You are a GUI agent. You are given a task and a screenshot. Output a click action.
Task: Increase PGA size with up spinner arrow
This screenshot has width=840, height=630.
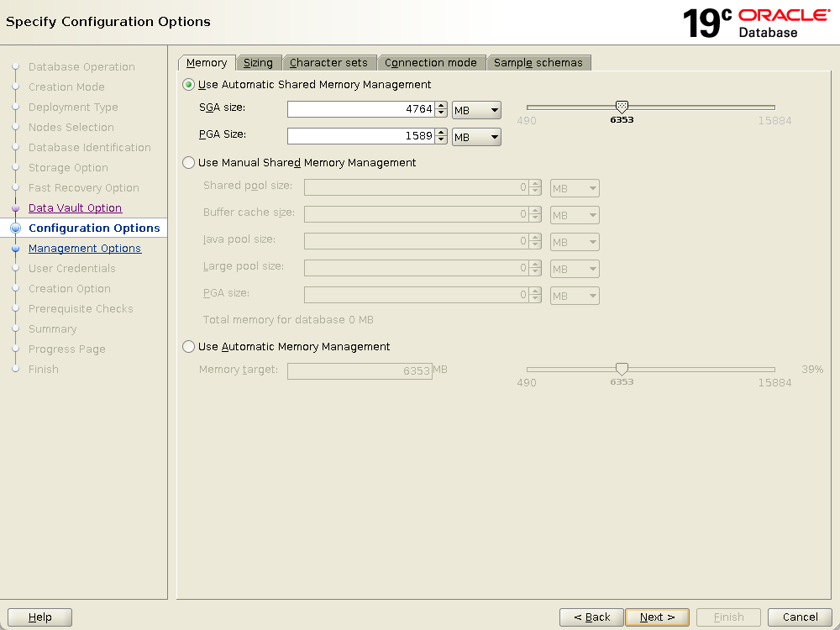click(441, 132)
